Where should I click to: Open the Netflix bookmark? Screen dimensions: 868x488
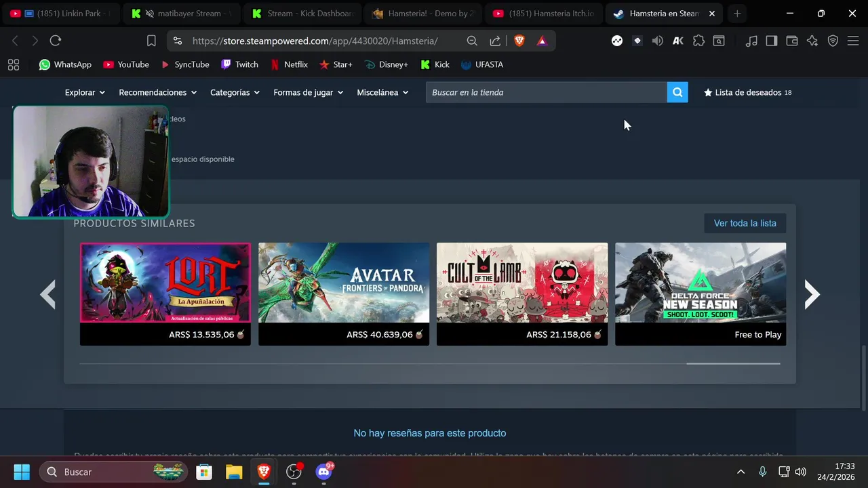click(289, 64)
